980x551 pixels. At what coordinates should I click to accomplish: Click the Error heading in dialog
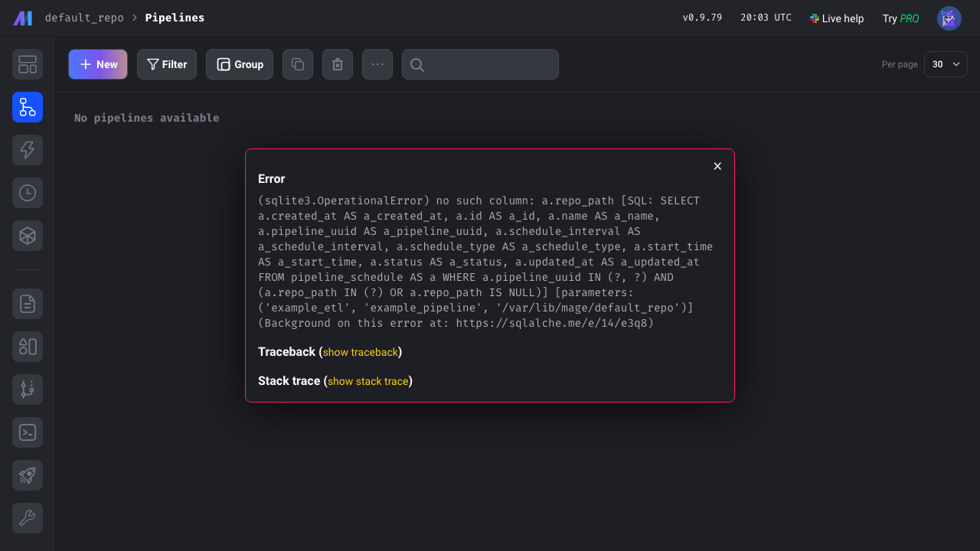(272, 178)
